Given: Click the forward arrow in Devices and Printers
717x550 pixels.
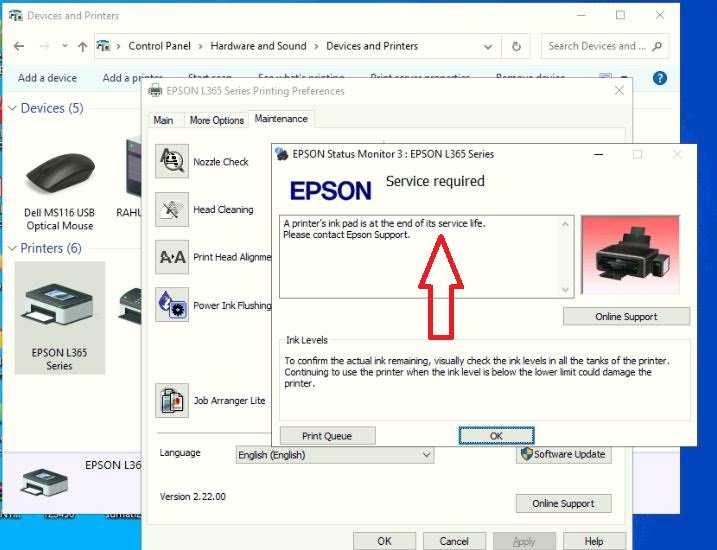Looking at the screenshot, I should [44, 46].
